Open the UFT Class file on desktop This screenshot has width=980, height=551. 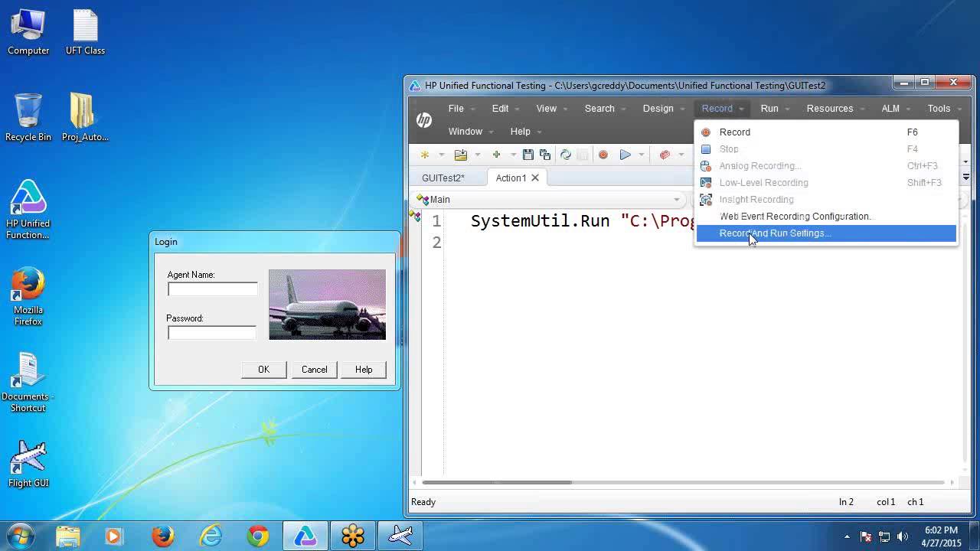pyautogui.click(x=85, y=32)
